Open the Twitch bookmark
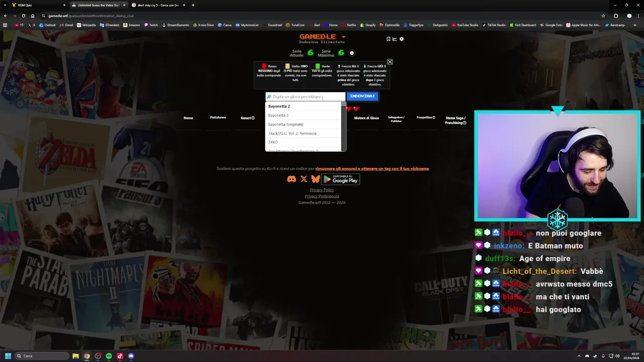Image resolution: width=644 pixels, height=362 pixels. pyautogui.click(x=151, y=25)
